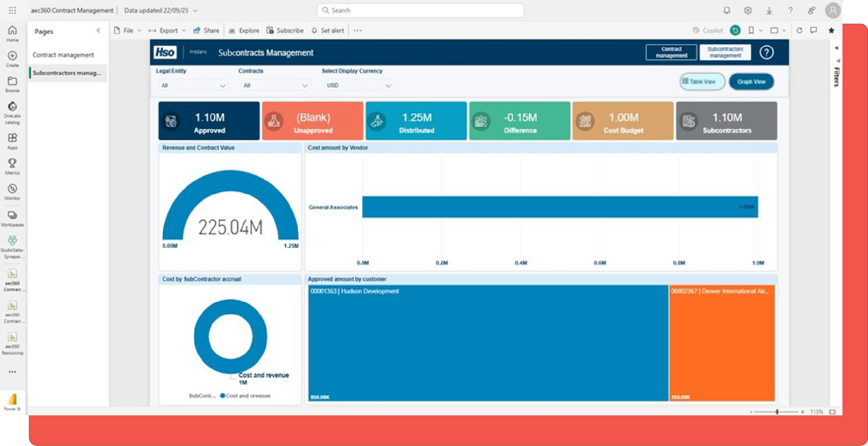The height and width of the screenshot is (446, 868).
Task: Switch to Graph View
Action: (x=751, y=82)
